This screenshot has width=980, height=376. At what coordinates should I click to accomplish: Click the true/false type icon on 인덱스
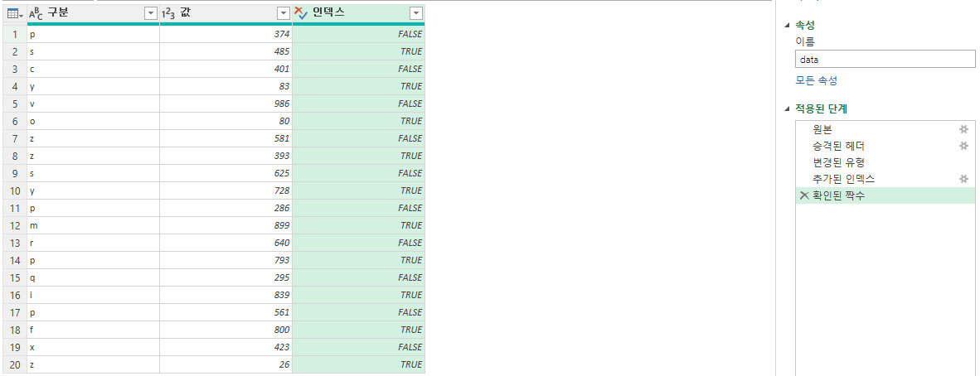pos(301,14)
